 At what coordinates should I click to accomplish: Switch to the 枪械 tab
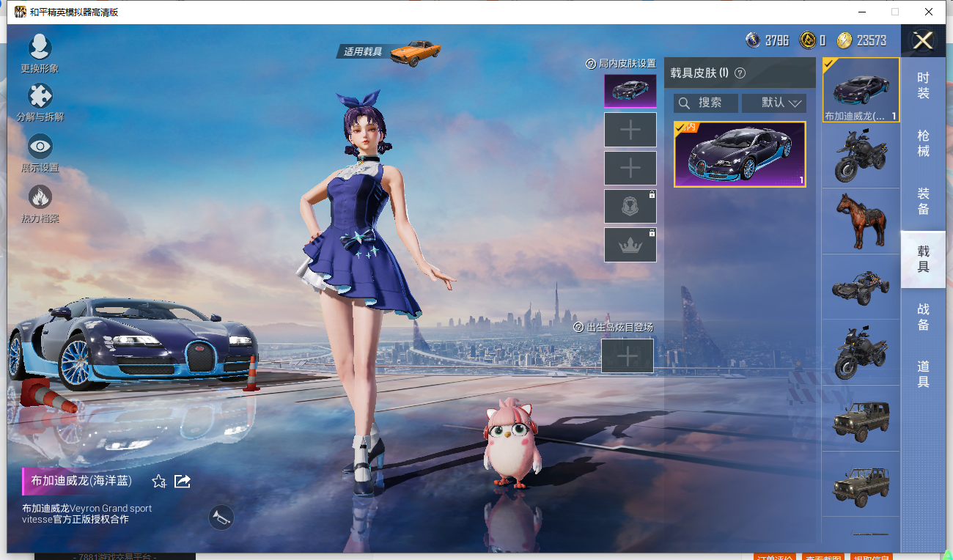point(923,144)
